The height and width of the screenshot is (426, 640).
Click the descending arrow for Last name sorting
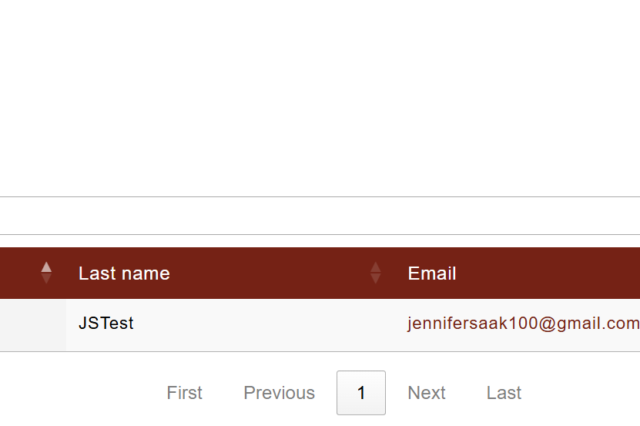click(375, 278)
